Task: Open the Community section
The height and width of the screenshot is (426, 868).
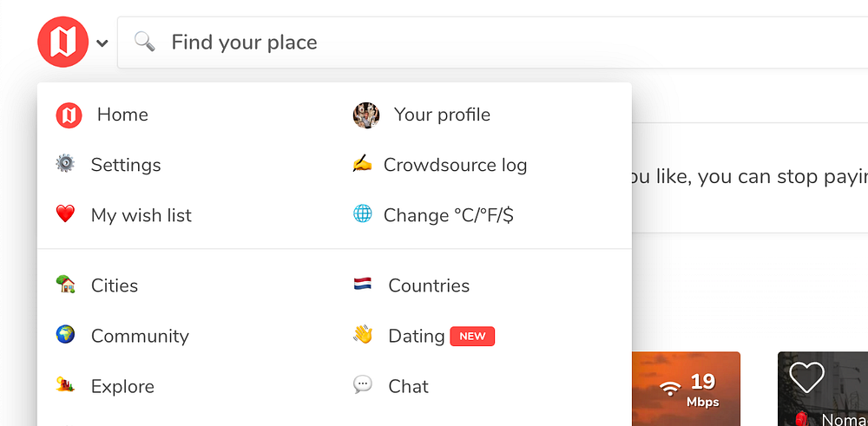Action: point(140,336)
